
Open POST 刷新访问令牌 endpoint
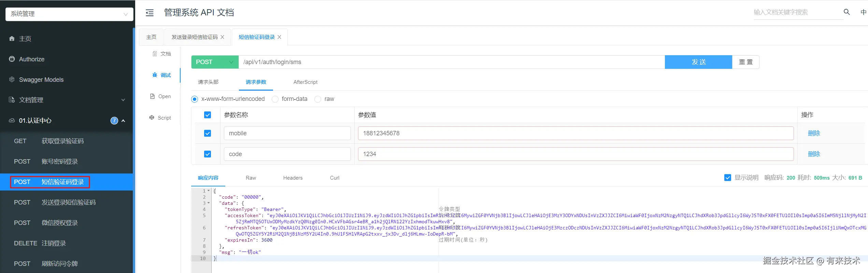66,264
